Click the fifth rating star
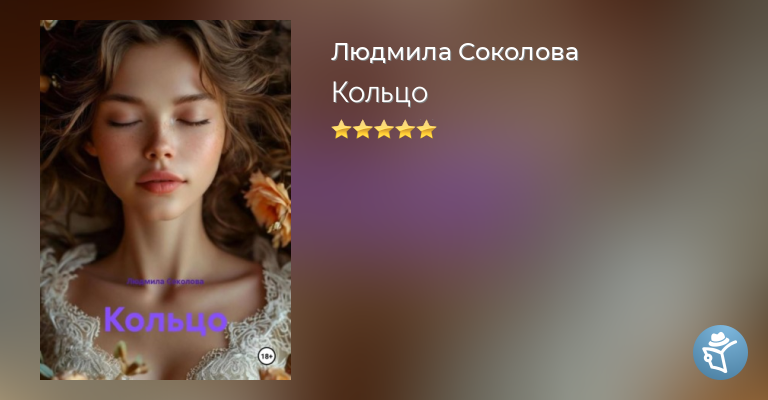The width and height of the screenshot is (768, 400). (x=427, y=130)
